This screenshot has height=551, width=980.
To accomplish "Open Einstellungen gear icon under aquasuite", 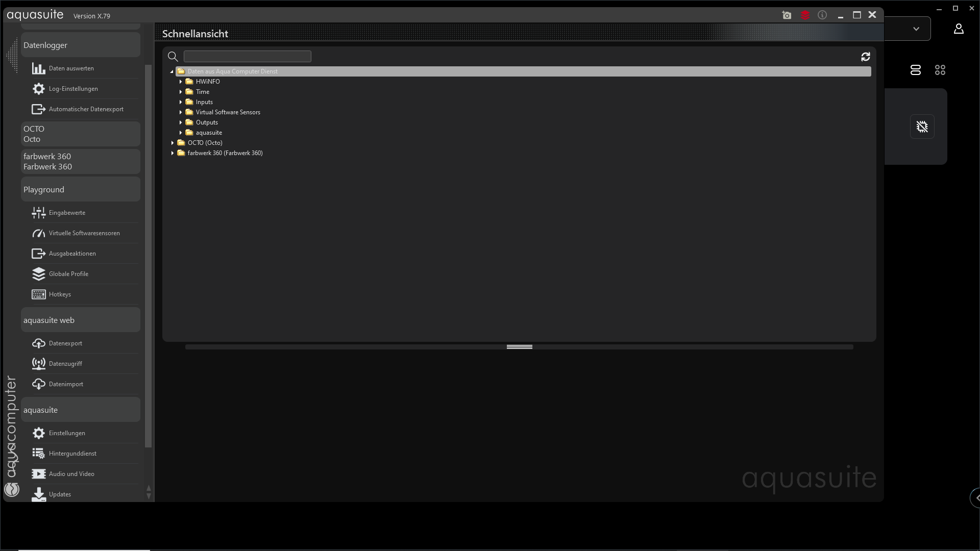I will point(39,433).
